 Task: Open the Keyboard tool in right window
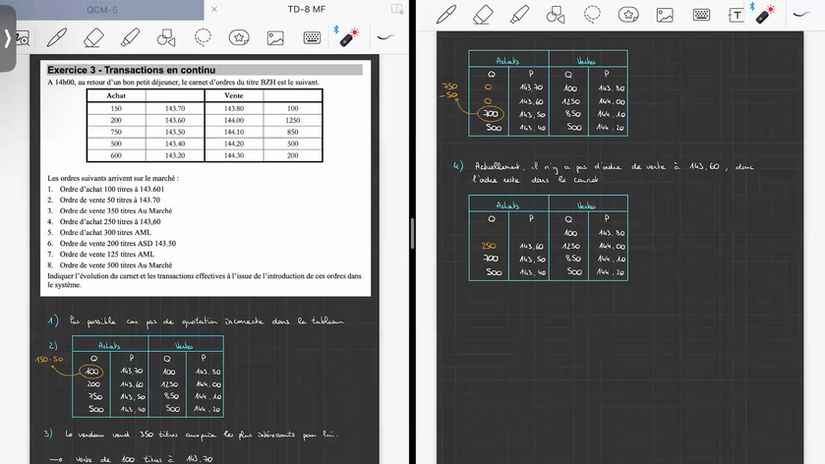tap(701, 15)
